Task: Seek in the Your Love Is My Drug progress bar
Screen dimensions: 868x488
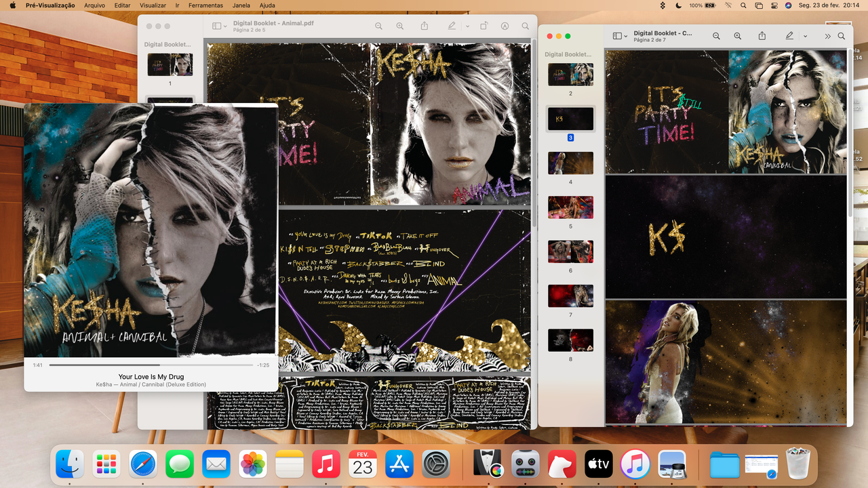Action: click(151, 365)
